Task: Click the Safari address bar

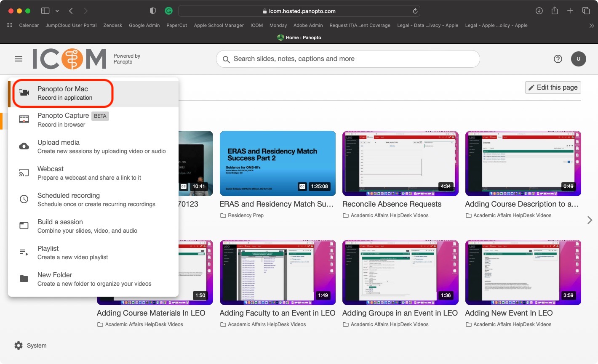Action: coord(299,11)
